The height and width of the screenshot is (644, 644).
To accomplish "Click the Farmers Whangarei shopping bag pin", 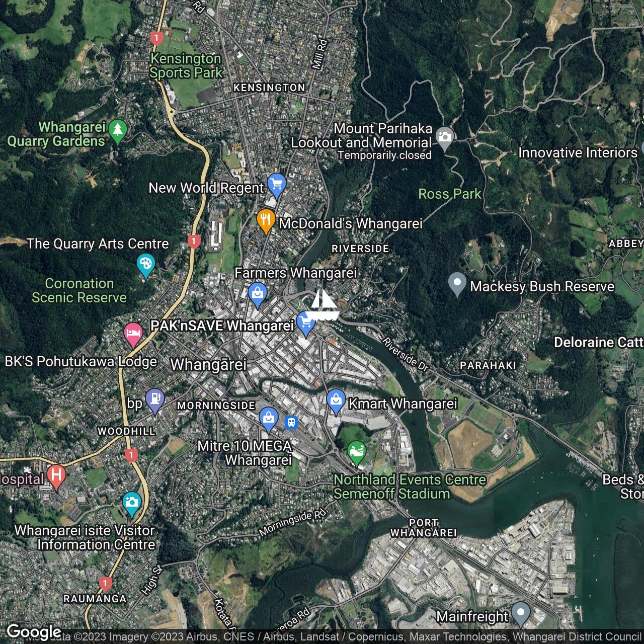I will (x=257, y=293).
